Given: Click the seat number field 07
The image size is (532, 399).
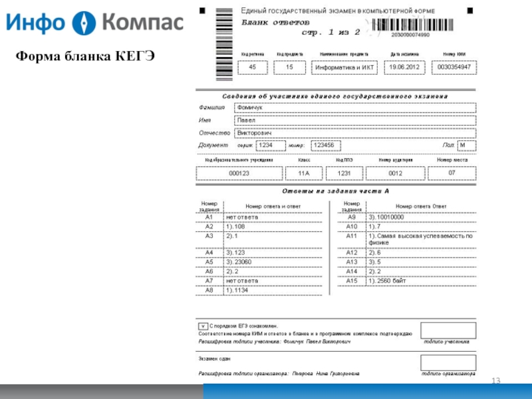Looking at the screenshot, I should (452, 174).
